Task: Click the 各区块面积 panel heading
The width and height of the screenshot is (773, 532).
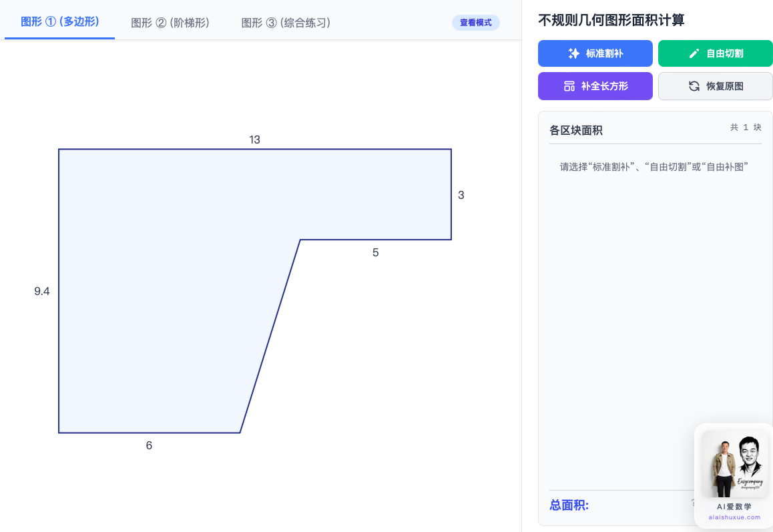Action: click(x=576, y=130)
